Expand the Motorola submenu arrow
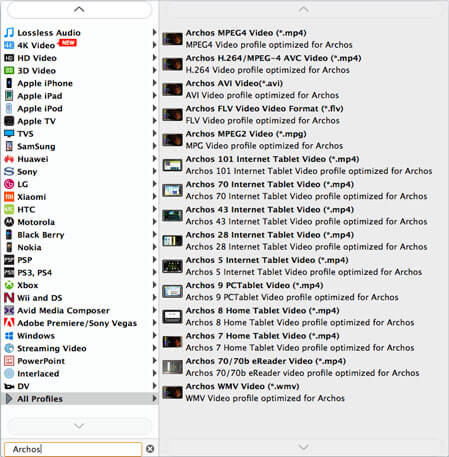This screenshot has height=457, width=449. [154, 222]
